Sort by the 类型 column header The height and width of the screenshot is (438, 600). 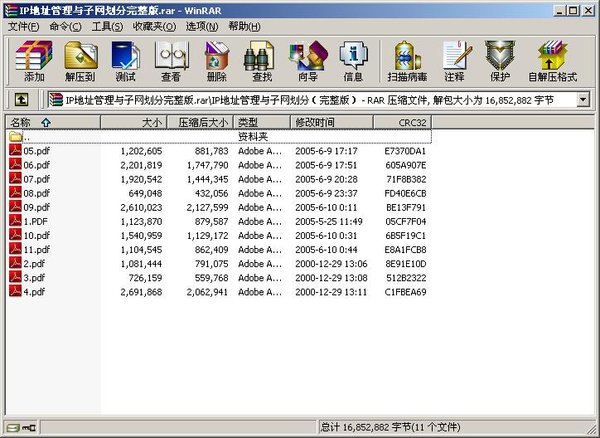(x=262, y=122)
